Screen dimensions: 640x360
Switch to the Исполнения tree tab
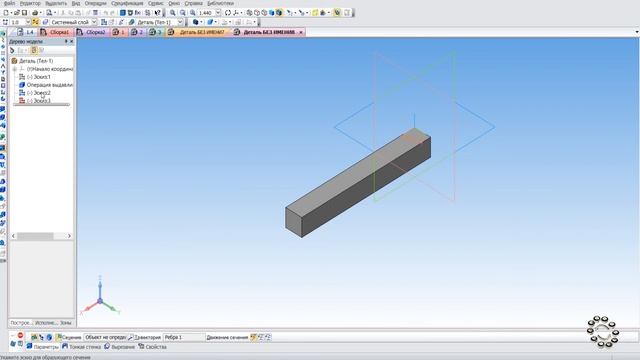pyautogui.click(x=46, y=323)
